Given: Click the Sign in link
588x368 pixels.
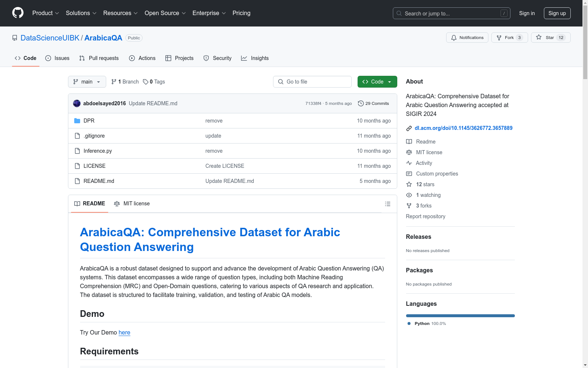Looking at the screenshot, I should pos(527,13).
